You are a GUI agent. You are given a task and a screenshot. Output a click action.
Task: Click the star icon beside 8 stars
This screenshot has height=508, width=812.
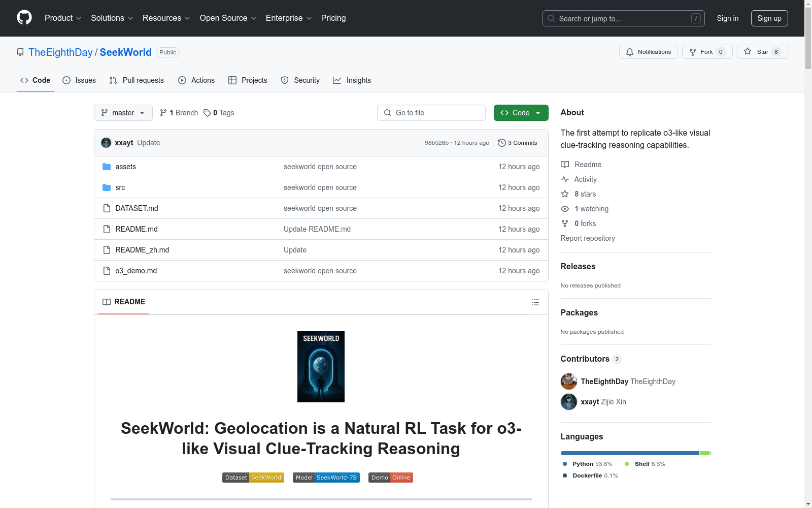coord(565,194)
